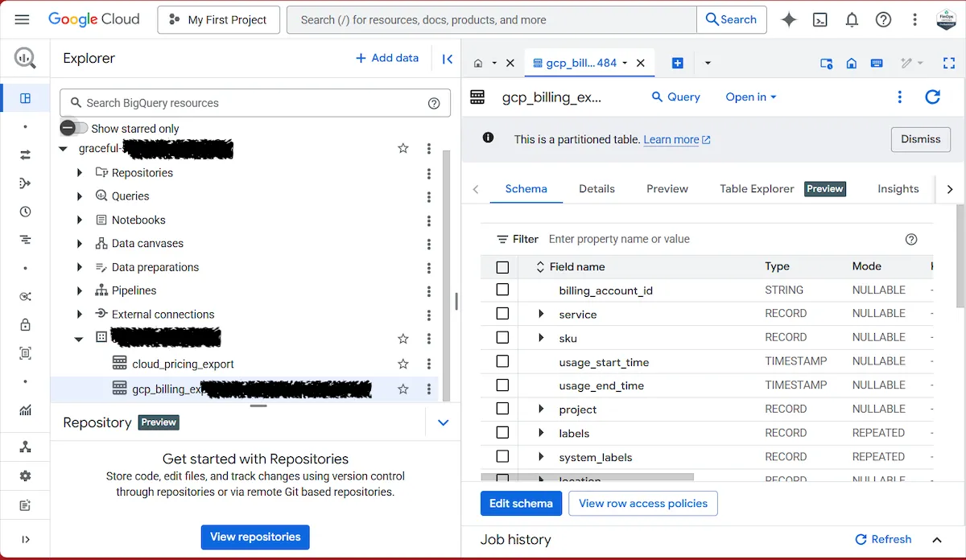
Task: Open the Insights tab
Action: pyautogui.click(x=898, y=188)
